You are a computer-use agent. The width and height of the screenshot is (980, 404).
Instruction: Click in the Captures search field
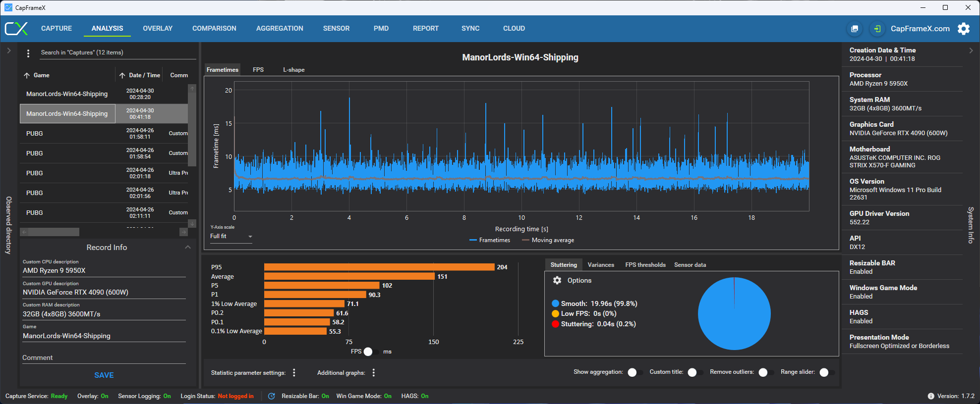click(117, 52)
